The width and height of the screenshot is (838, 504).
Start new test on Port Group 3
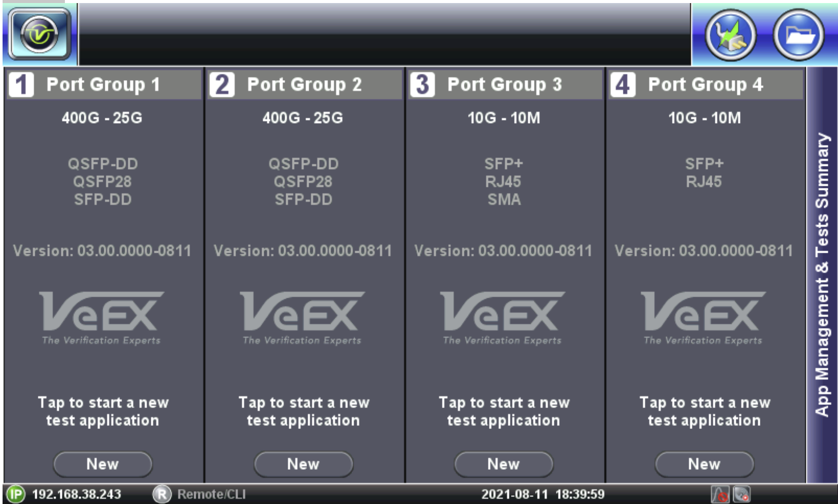pyautogui.click(x=503, y=464)
